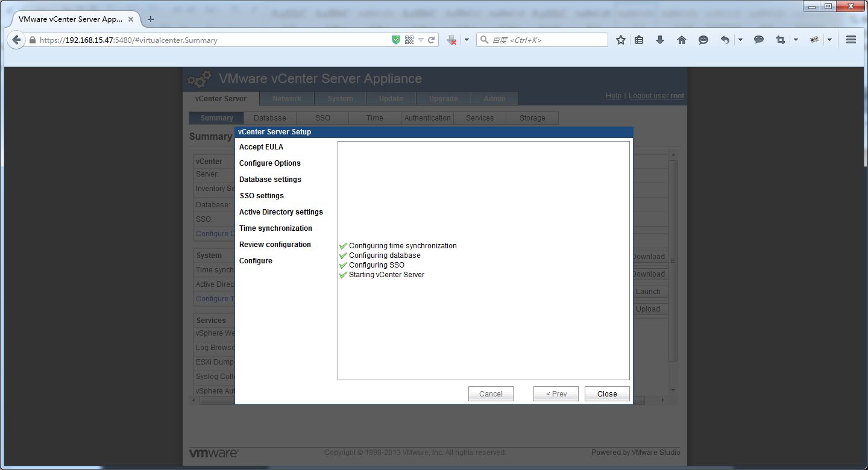Select SSO settings wizard step
Image resolution: width=868 pixels, height=470 pixels.
[x=262, y=196]
